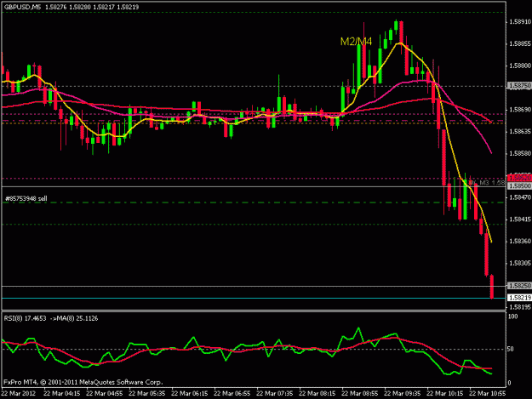Viewport: 532px width, 399px height.
Task: Click the 22 Mar 06:15 time label
Action: pyautogui.click(x=189, y=394)
